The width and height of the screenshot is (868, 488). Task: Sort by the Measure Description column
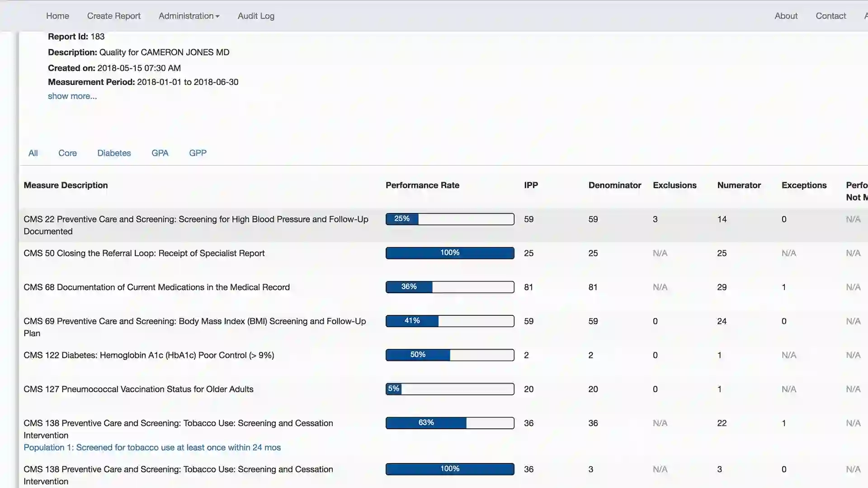point(65,185)
